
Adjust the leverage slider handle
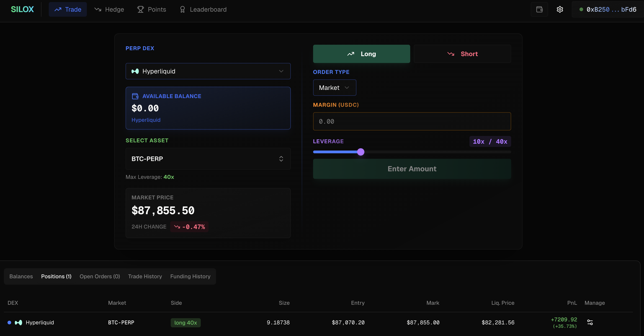click(x=361, y=152)
